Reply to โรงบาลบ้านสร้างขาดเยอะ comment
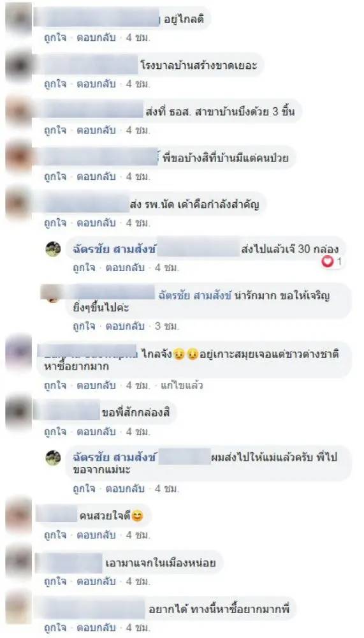Screen dimensions: 364x638 click(96, 84)
